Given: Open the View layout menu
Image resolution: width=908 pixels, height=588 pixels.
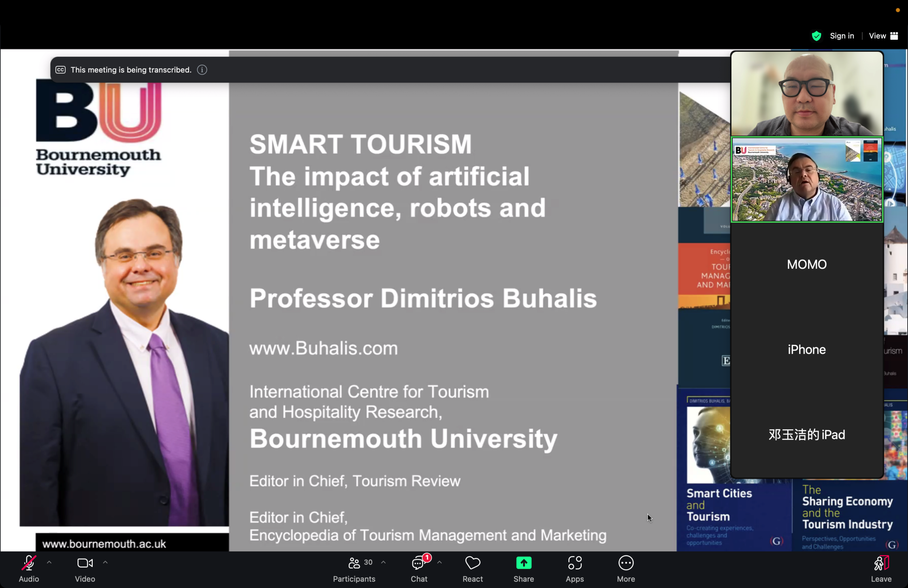Looking at the screenshot, I should (883, 36).
